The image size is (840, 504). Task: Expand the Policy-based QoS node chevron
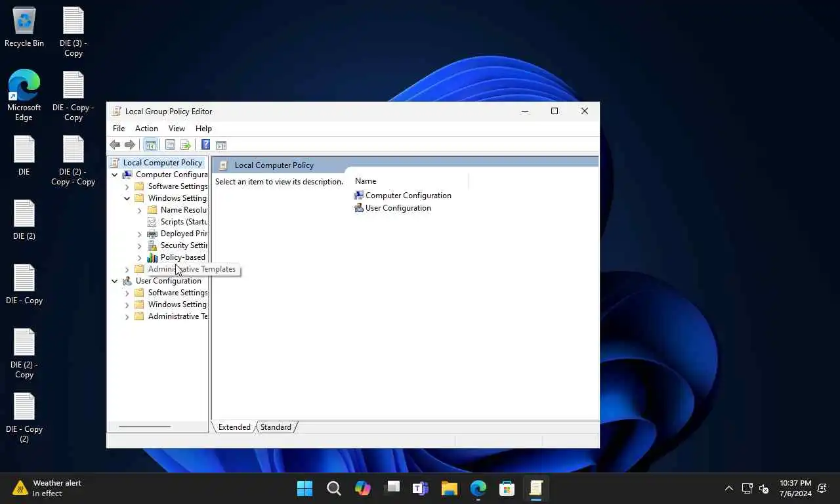click(x=140, y=257)
